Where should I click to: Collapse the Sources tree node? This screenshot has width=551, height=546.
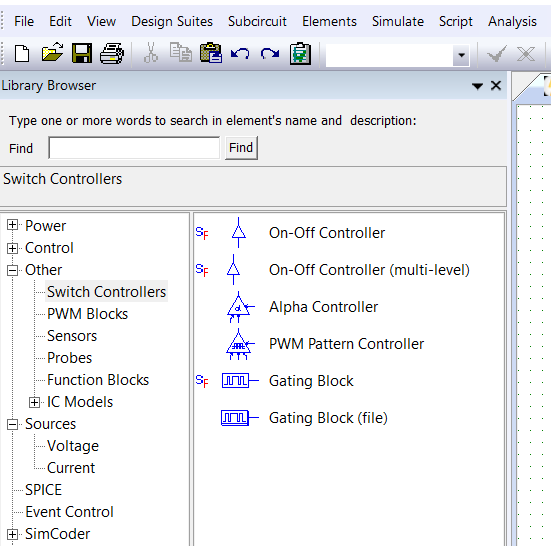coord(12,424)
